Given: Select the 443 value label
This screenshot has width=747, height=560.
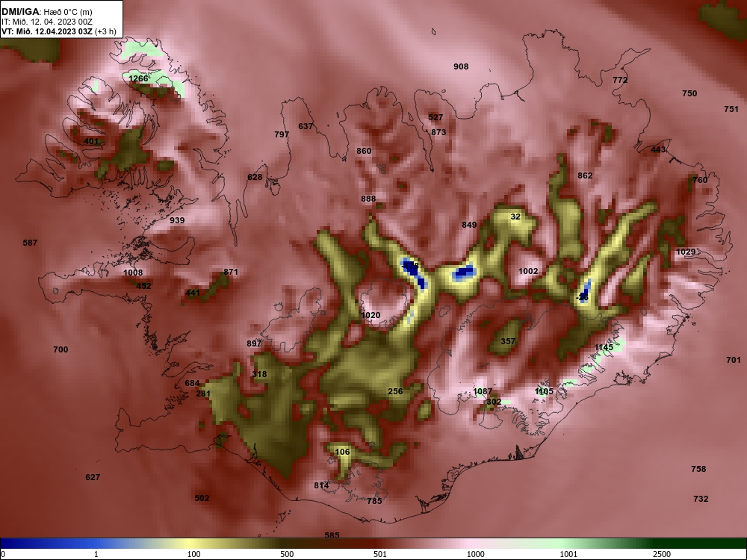Looking at the screenshot, I should click(x=658, y=149).
